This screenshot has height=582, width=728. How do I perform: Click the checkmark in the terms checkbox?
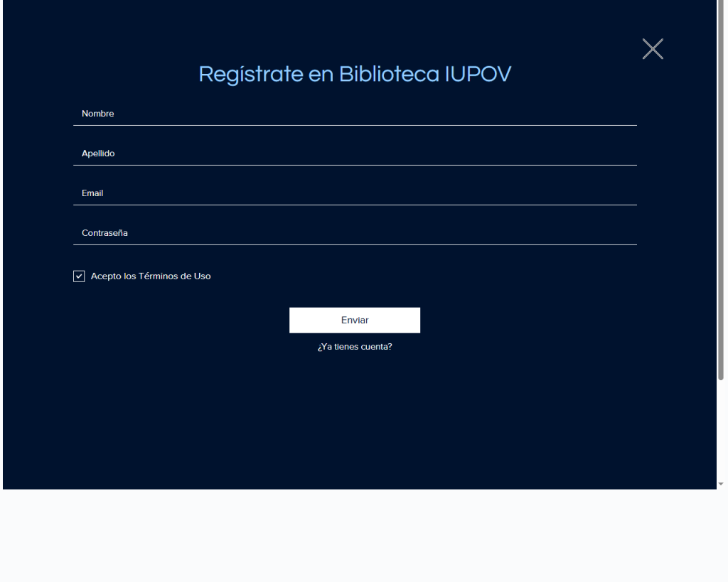[79, 276]
